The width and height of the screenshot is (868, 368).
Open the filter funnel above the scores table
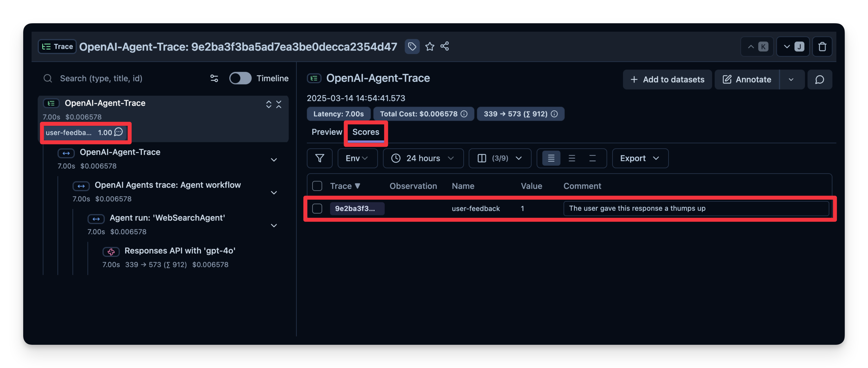[320, 158]
